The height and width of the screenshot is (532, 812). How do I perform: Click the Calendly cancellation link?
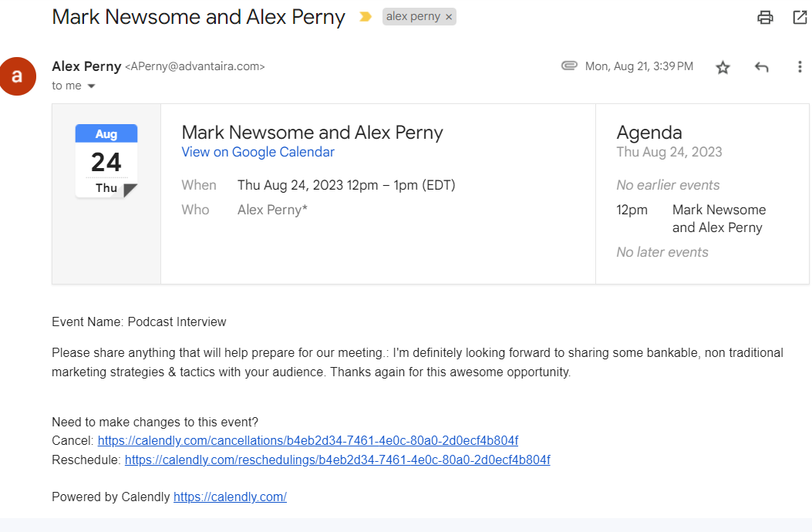tap(308, 441)
